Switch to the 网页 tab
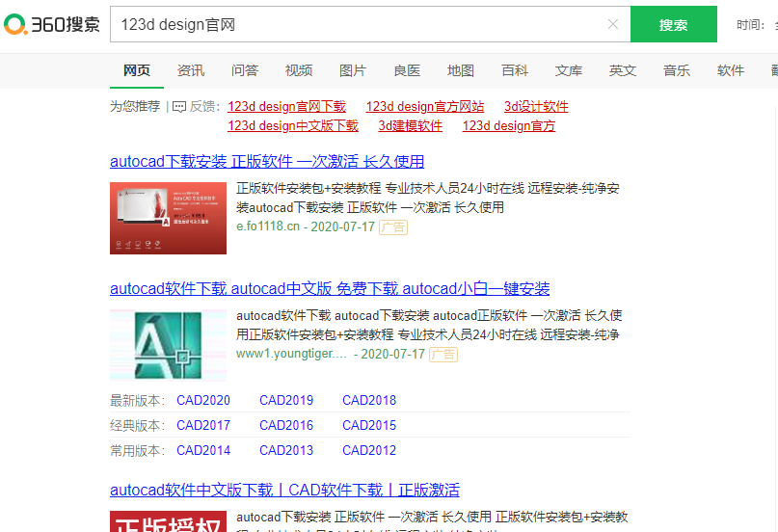The image size is (778, 532). click(x=137, y=70)
